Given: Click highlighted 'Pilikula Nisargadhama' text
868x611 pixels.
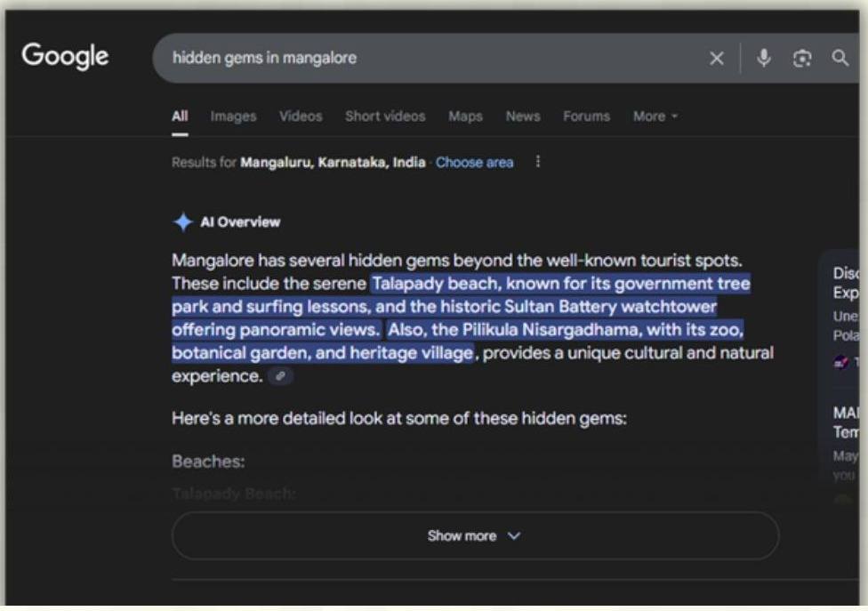Looking at the screenshot, I should (x=550, y=330).
